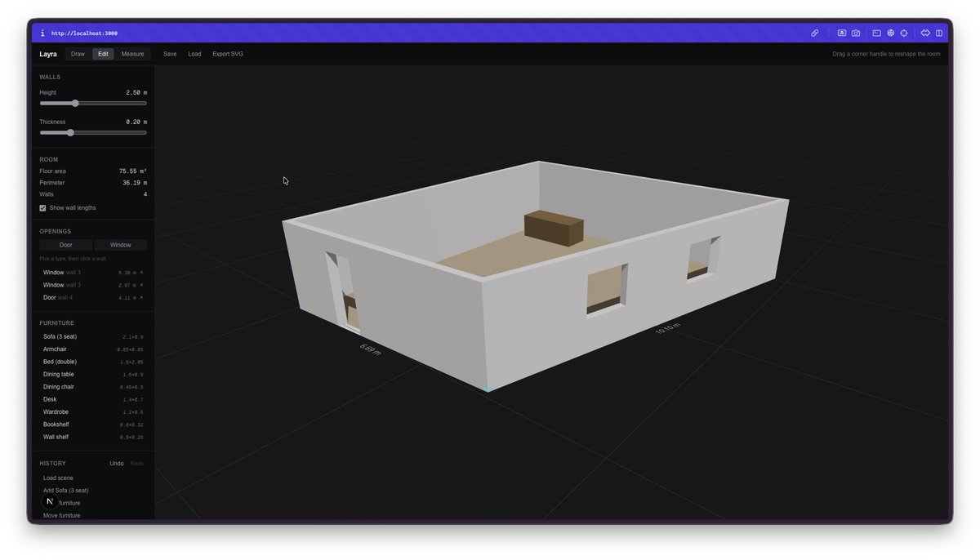Click the screen download icon in browser bar

coord(842,33)
